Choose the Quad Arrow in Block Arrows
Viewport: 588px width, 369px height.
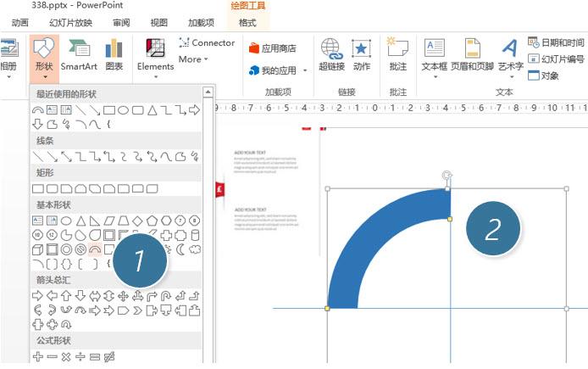(124, 296)
